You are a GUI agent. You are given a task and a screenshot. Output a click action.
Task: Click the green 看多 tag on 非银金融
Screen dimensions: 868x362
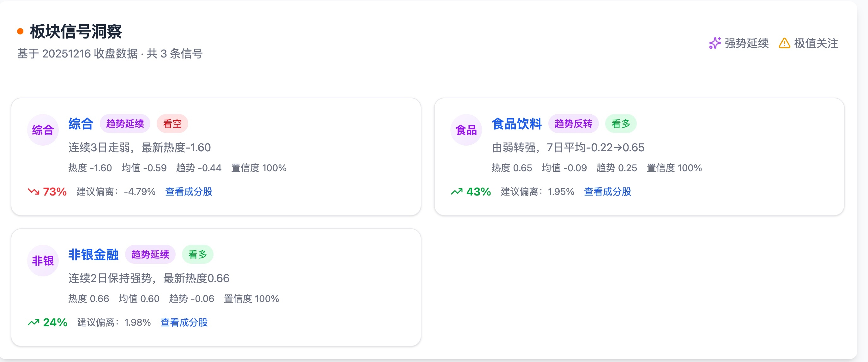point(197,255)
